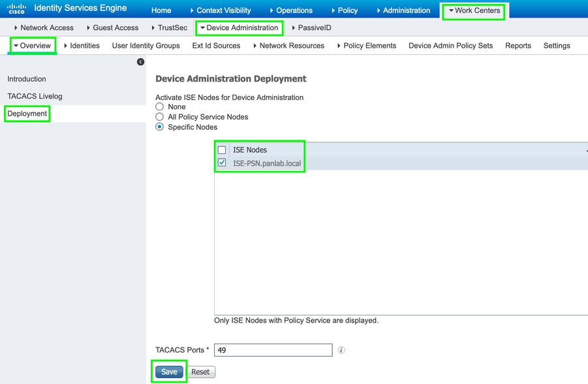Expand the Identities tab
Screen dimensions: 588x384
point(82,46)
